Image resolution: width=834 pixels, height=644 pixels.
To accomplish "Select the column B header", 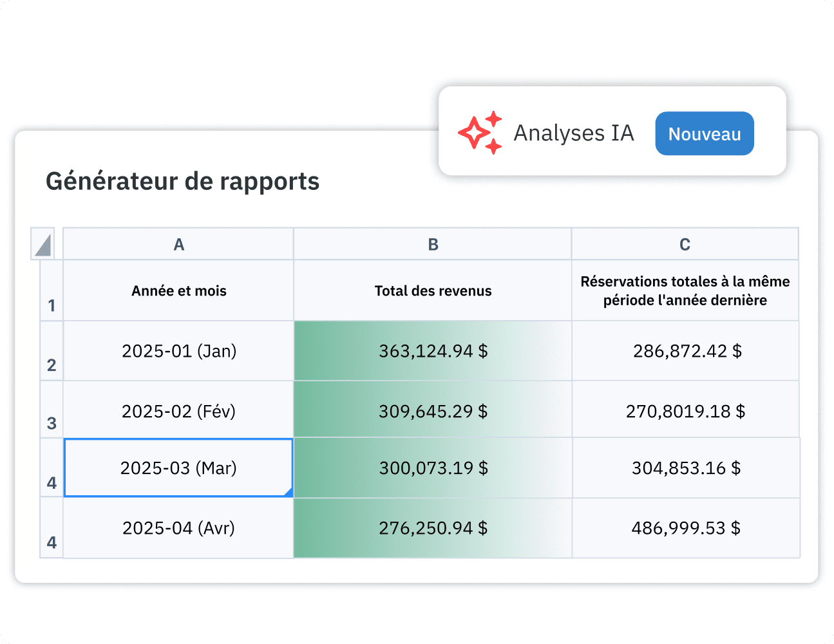I will tap(433, 245).
